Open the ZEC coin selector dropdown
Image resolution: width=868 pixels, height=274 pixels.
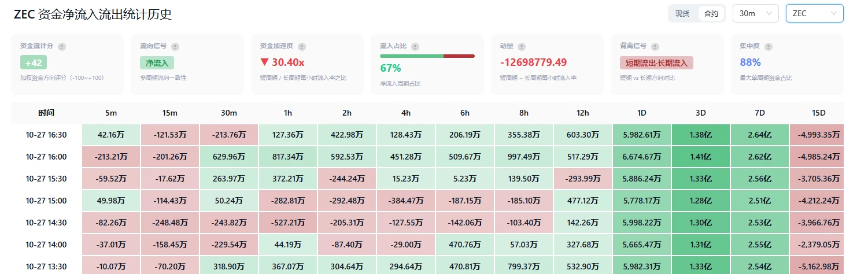point(815,13)
